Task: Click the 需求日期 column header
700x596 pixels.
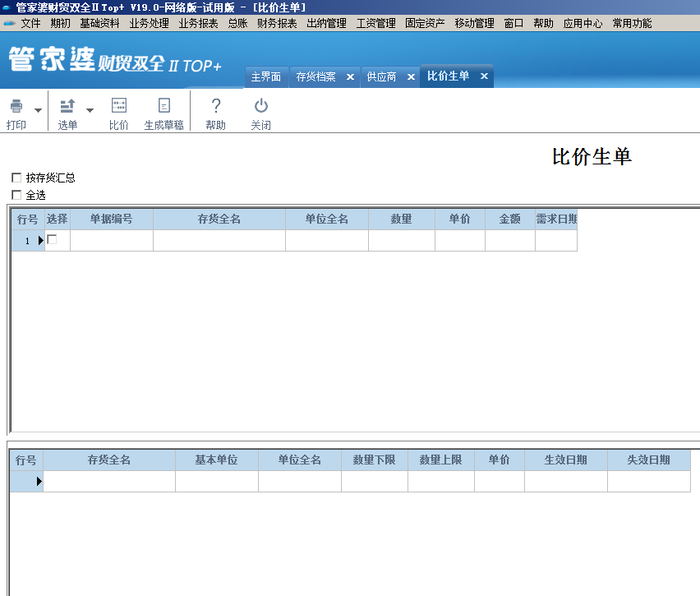Action: click(x=556, y=219)
